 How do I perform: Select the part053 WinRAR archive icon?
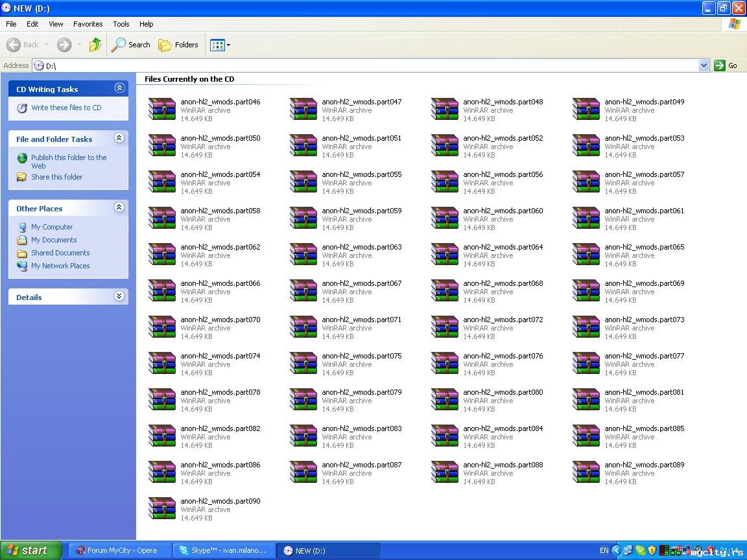point(586,145)
